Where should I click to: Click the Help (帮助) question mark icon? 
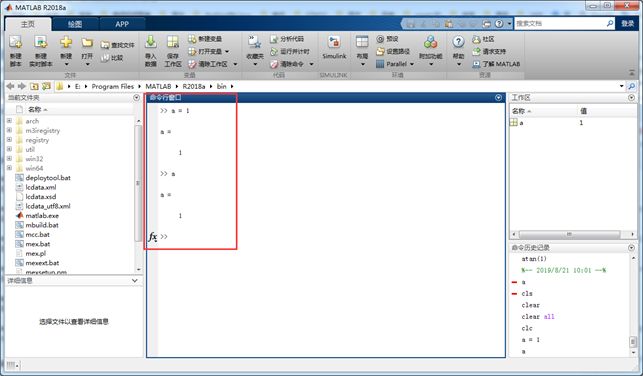pos(458,41)
